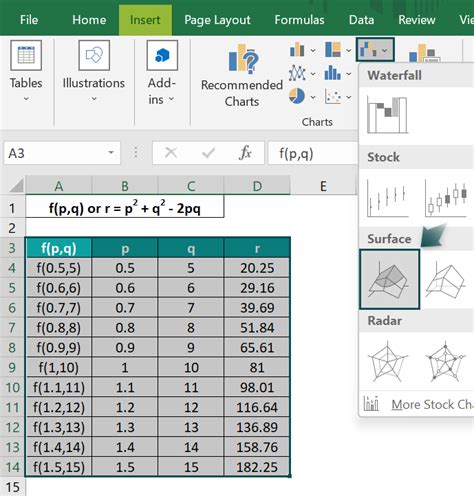Click cell containing 1.3 in column p
Image resolution: width=474 pixels, height=496 pixels.
click(125, 427)
